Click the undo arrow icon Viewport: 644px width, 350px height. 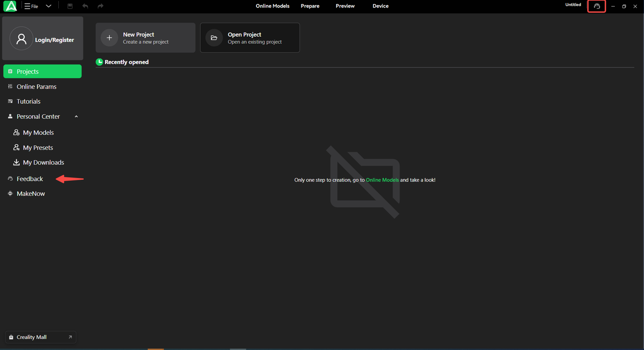click(85, 6)
